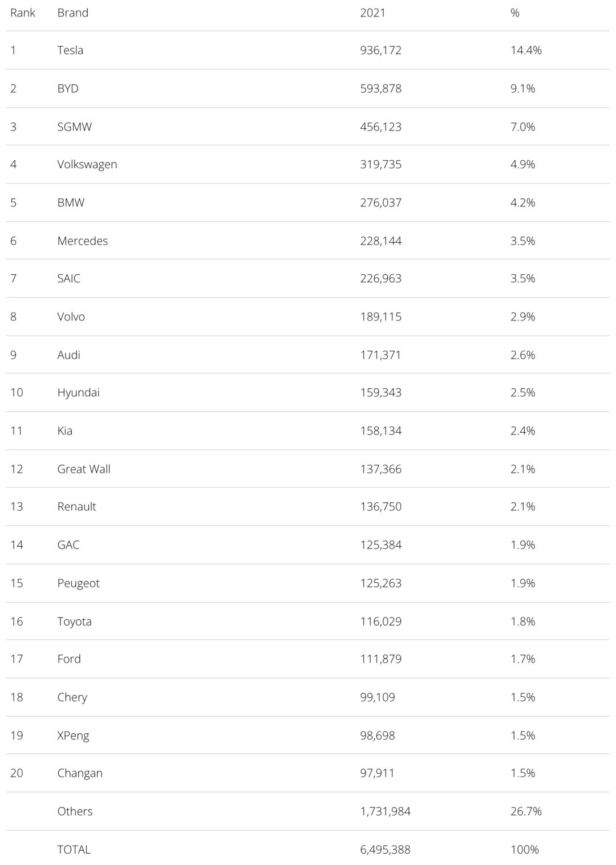
Task: Click the Brand column header
Action: [72, 13]
